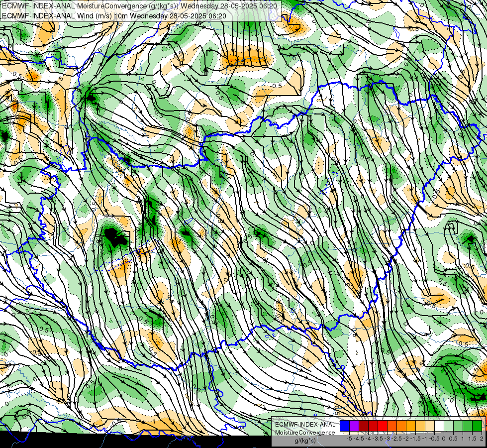Click the 0 tick label on the legend scale
The width and height of the screenshot is (487, 448).
click(x=444, y=439)
